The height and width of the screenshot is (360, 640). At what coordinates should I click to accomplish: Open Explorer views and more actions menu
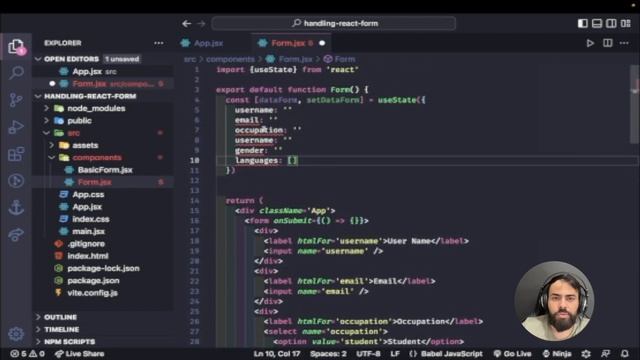click(159, 43)
